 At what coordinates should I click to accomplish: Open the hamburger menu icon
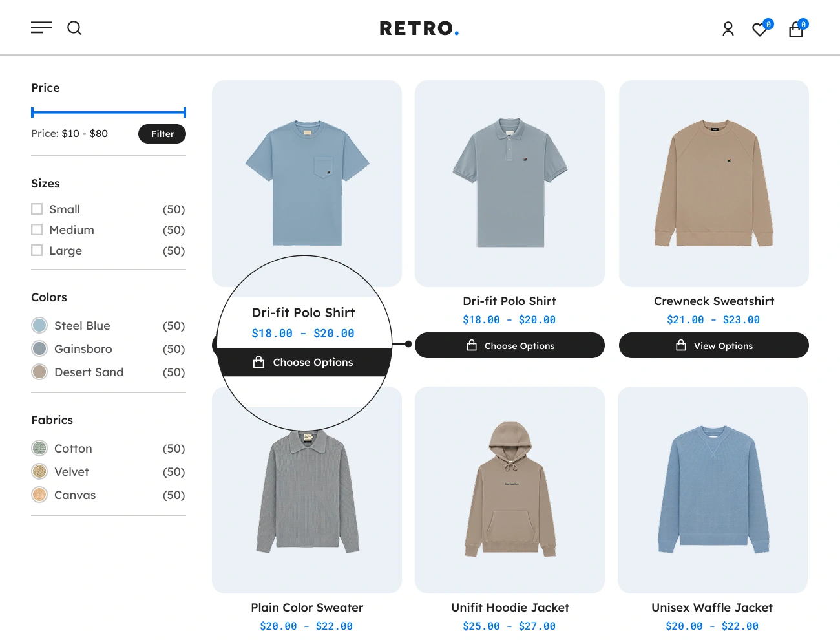[41, 28]
